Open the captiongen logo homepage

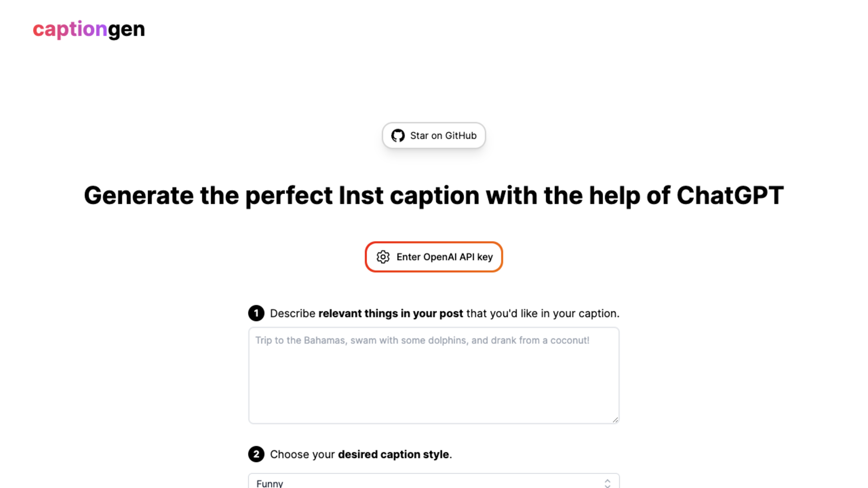[x=89, y=29]
